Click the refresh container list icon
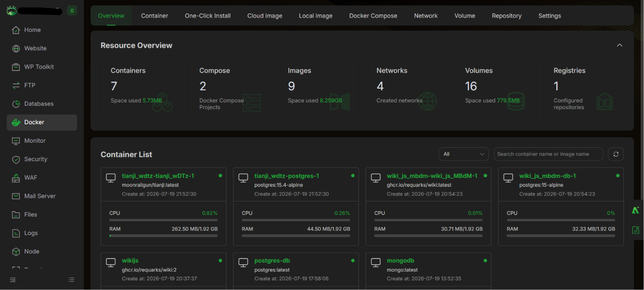The height and width of the screenshot is (290, 644). click(x=616, y=154)
